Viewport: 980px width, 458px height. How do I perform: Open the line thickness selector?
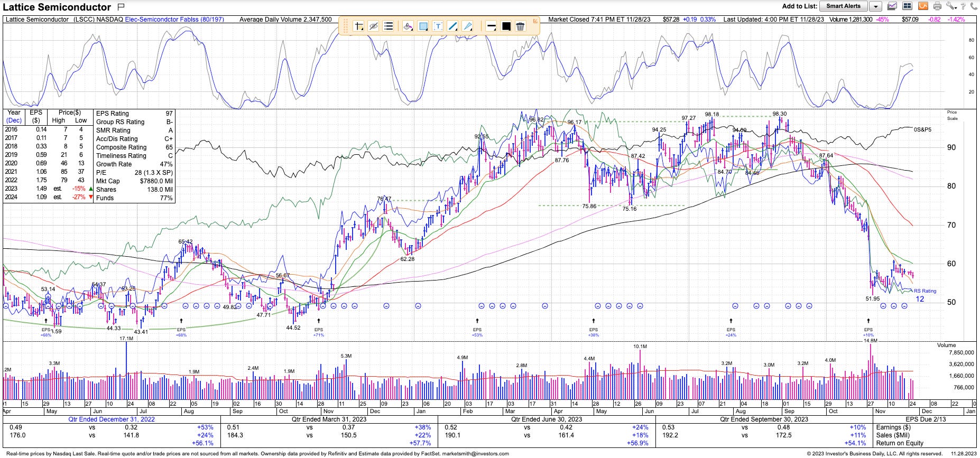pos(491,26)
